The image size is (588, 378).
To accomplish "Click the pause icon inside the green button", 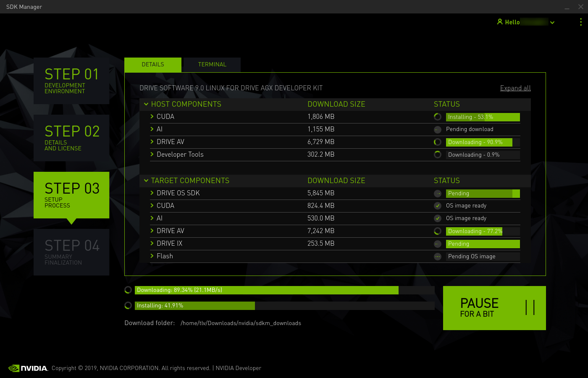I will pyautogui.click(x=530, y=308).
